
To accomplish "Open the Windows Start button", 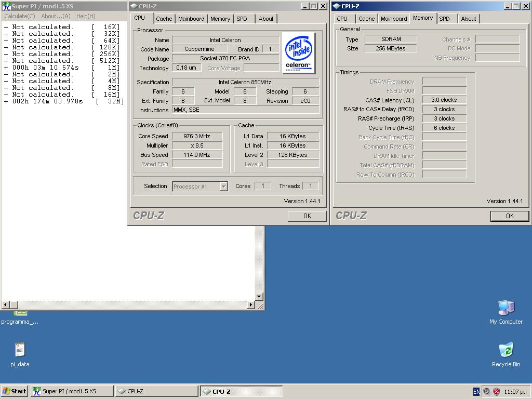I will coord(14,391).
